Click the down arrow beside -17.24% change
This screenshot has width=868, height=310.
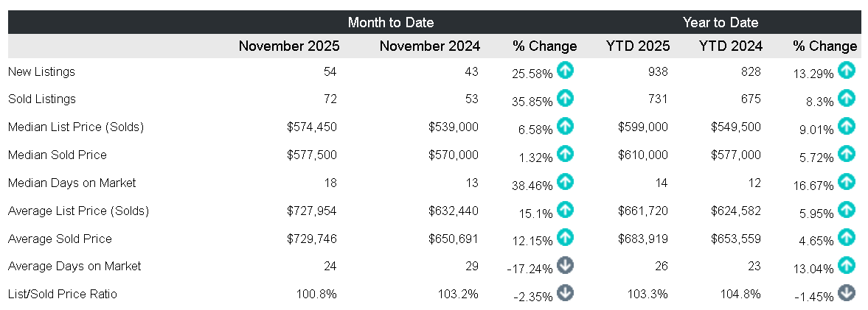tap(565, 265)
